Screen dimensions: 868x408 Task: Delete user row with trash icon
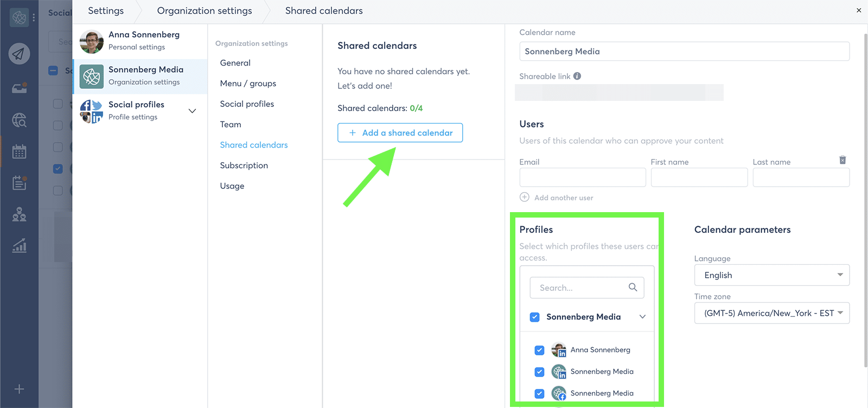(843, 160)
